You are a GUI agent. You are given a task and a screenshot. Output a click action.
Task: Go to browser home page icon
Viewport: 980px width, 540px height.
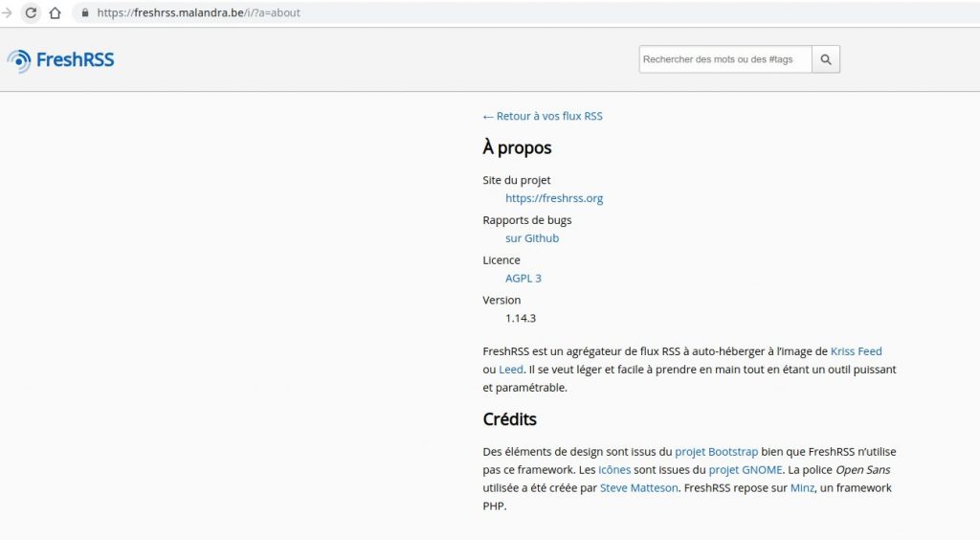point(55,12)
